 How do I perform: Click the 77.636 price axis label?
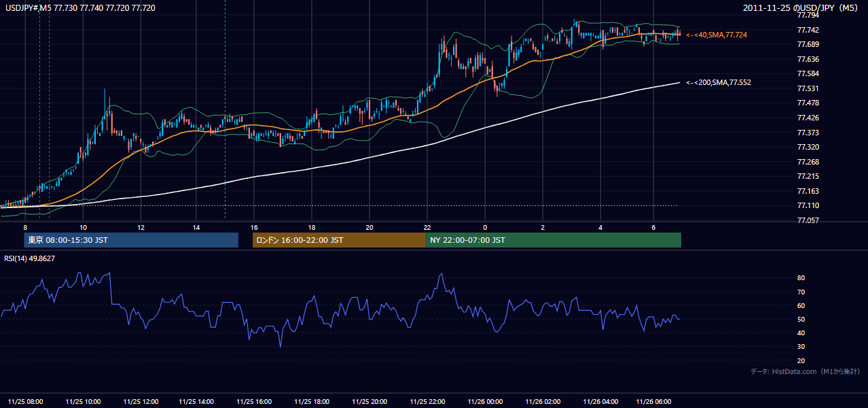pos(808,59)
